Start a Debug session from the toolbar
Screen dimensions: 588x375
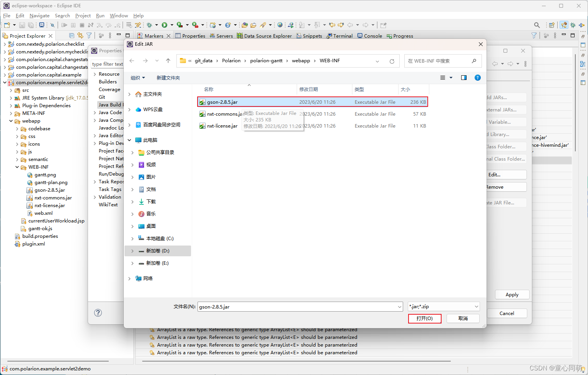click(150, 25)
